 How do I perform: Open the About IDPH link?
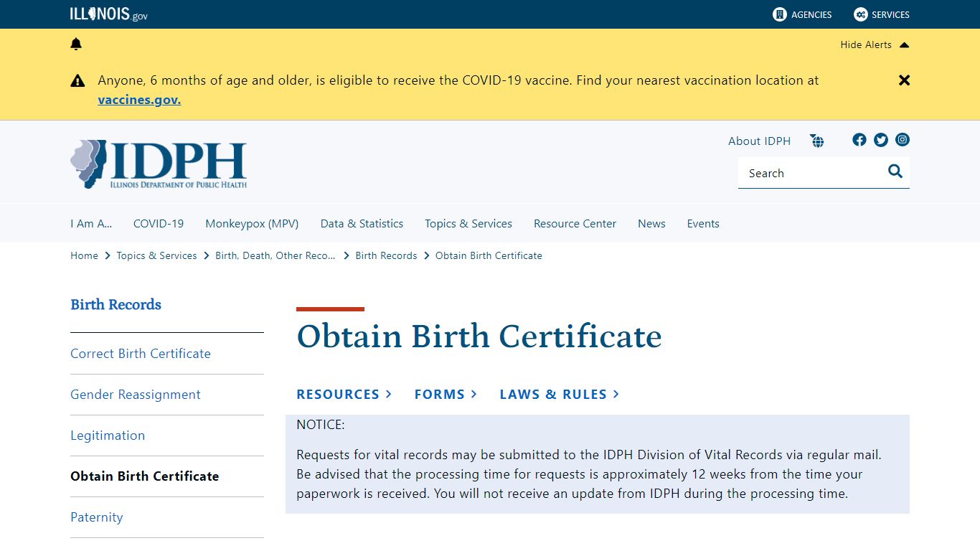(759, 141)
